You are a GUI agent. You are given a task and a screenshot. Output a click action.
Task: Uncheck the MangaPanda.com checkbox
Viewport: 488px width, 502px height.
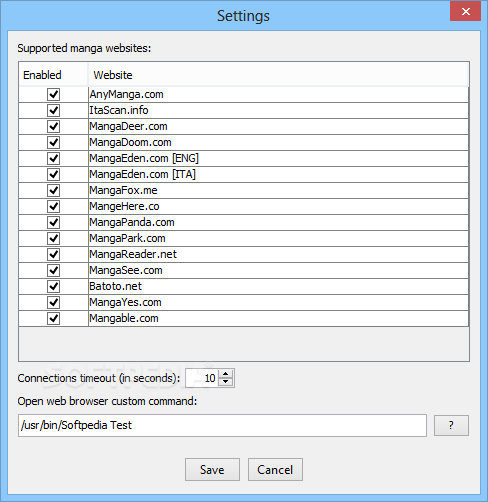(x=53, y=222)
